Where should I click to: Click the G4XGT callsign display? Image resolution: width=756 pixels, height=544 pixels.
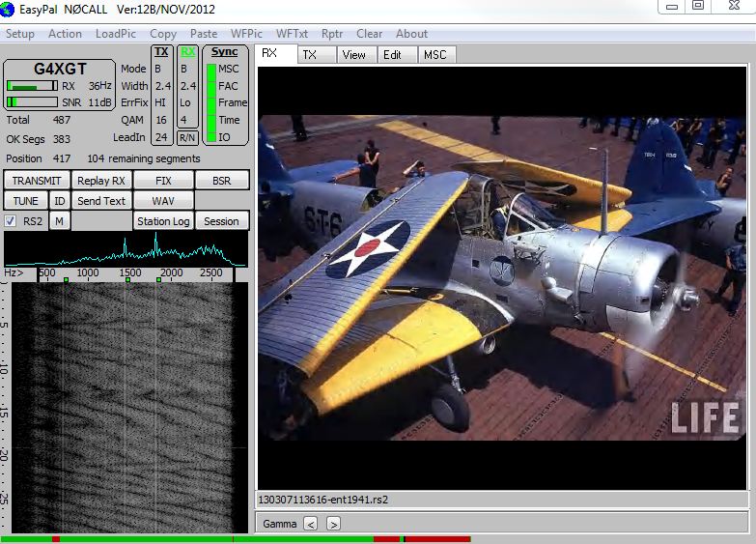60,69
